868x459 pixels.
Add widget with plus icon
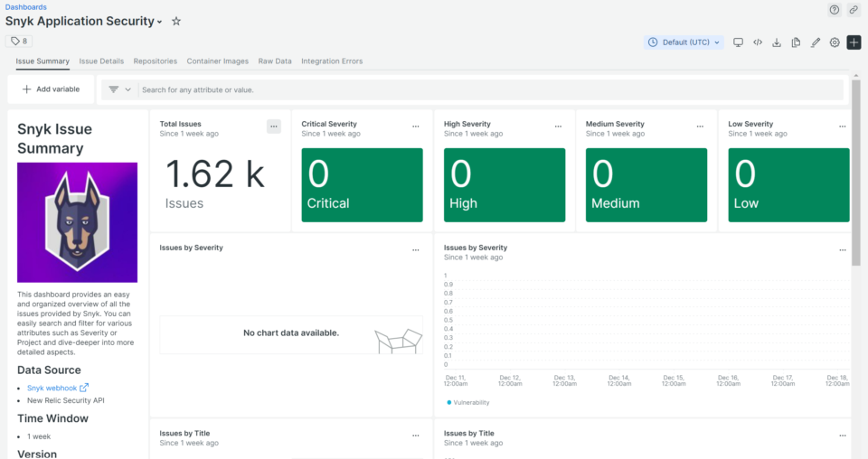(x=854, y=42)
